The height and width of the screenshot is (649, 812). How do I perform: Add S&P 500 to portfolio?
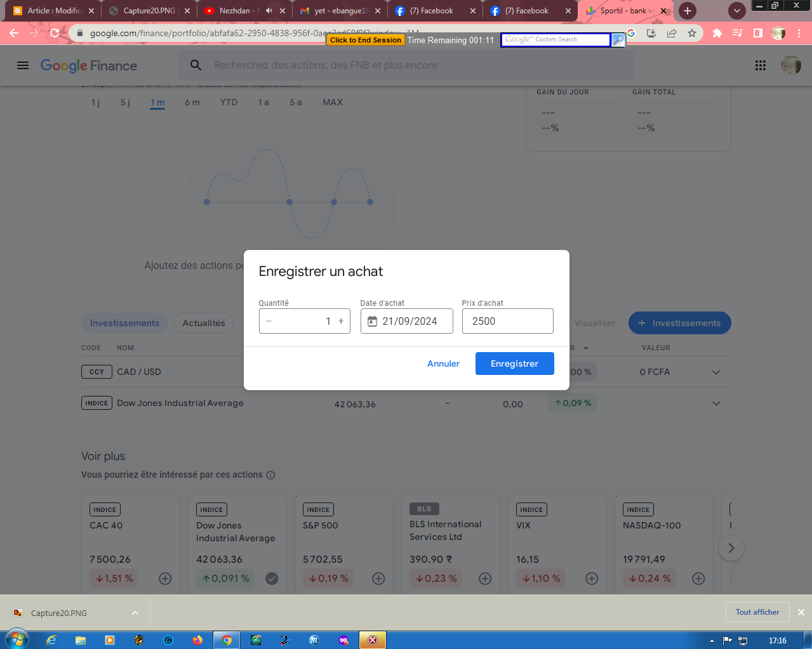378,579
